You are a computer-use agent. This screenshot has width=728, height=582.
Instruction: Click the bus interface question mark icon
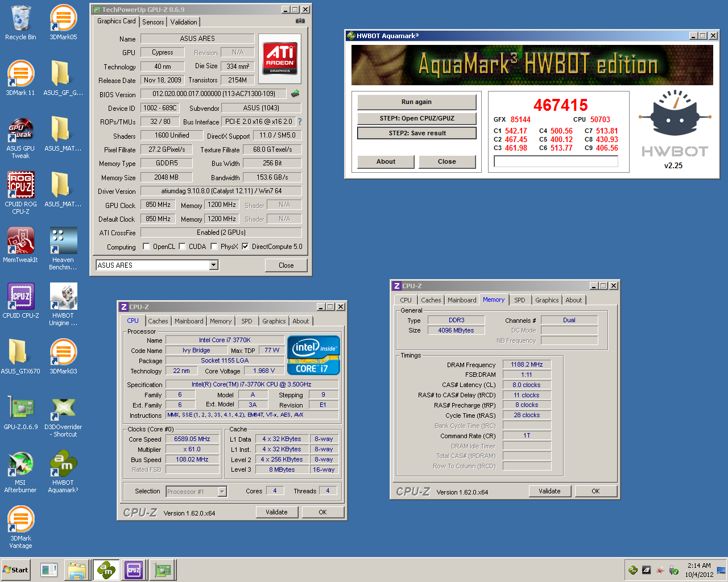point(300,122)
